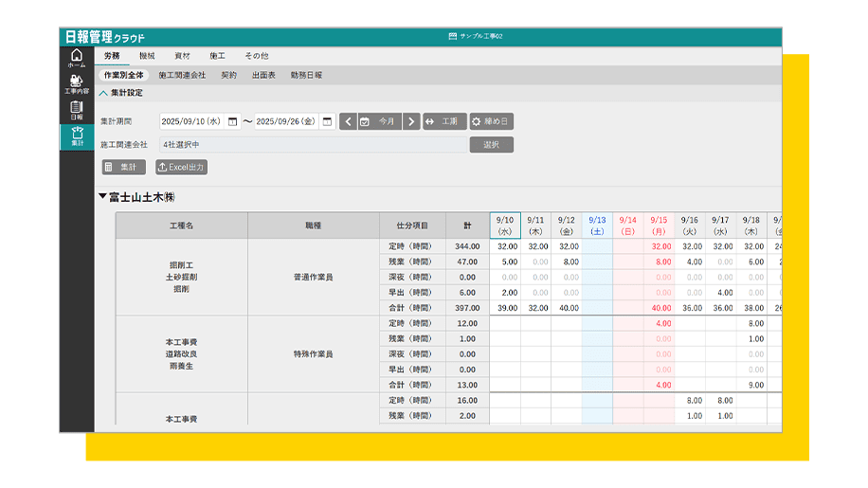Screen dimensions: 868x488
Task: Go to previous period arrow button
Action: 348,121
